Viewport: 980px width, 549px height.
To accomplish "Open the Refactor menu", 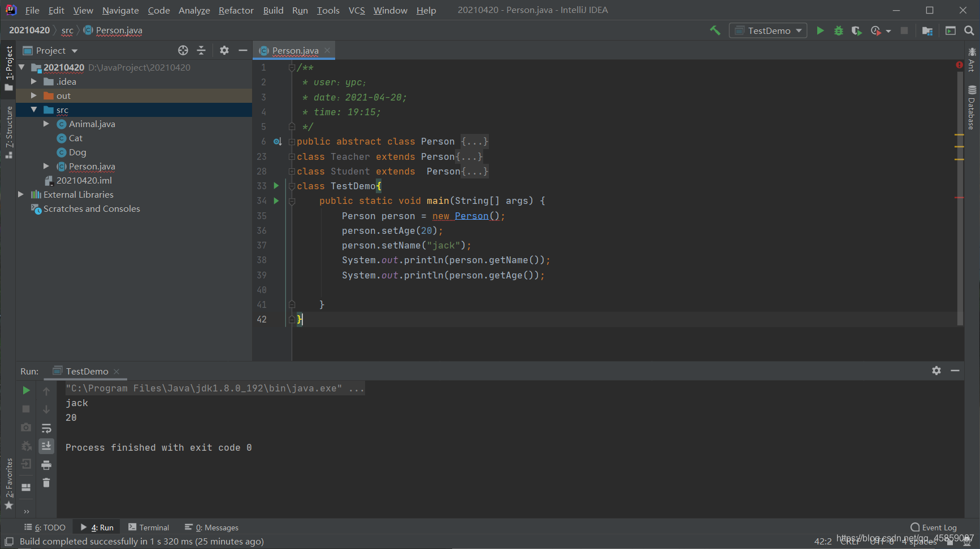I will coord(236,10).
